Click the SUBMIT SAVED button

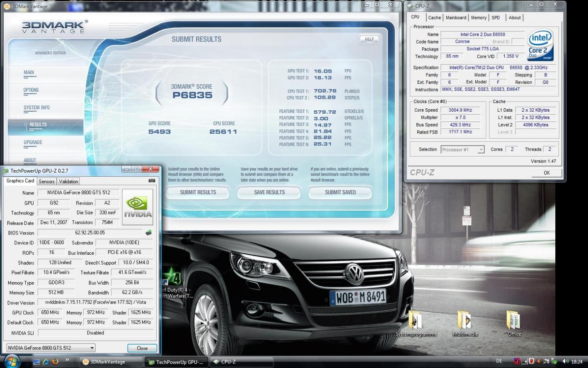point(340,193)
